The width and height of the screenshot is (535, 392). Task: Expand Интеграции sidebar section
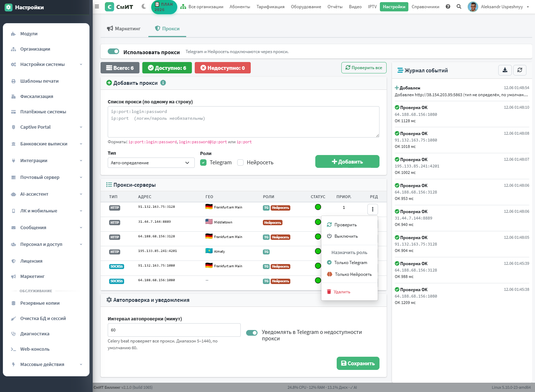pos(46,161)
